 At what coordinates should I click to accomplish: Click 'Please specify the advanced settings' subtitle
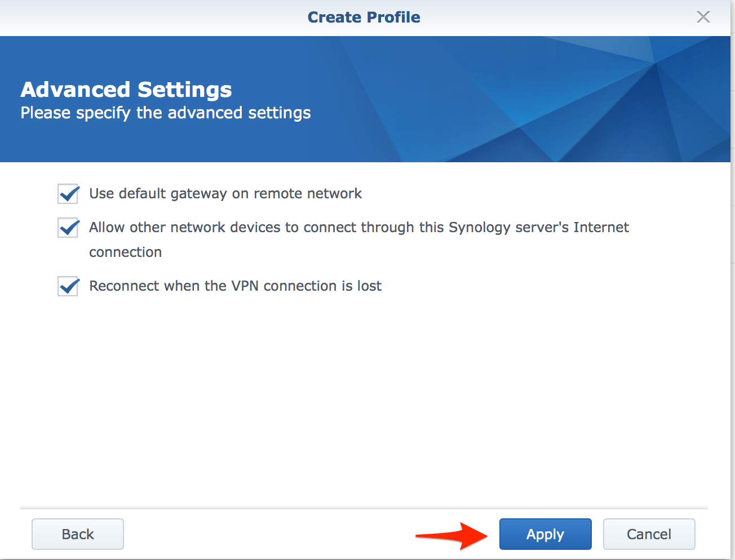click(x=165, y=113)
